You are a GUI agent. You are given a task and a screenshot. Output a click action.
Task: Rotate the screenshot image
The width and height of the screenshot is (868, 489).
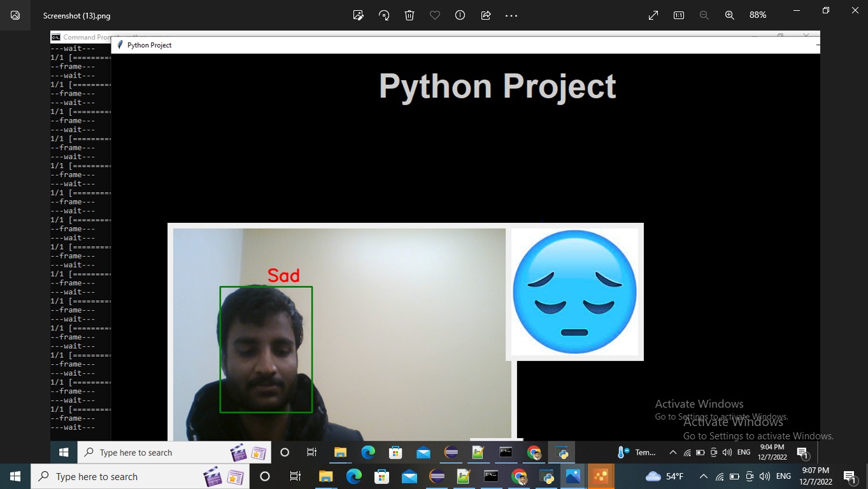pyautogui.click(x=383, y=15)
